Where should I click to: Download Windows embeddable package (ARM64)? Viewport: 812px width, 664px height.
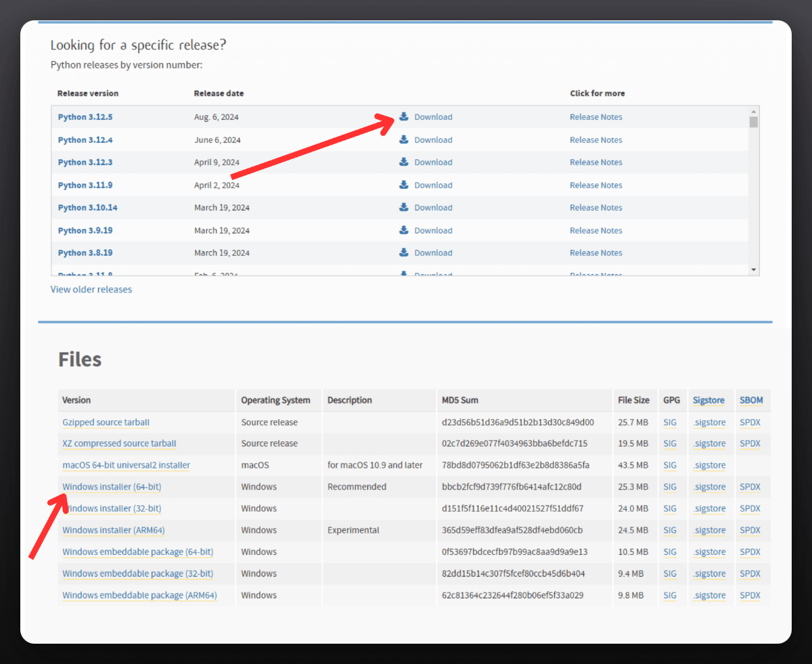pos(139,596)
